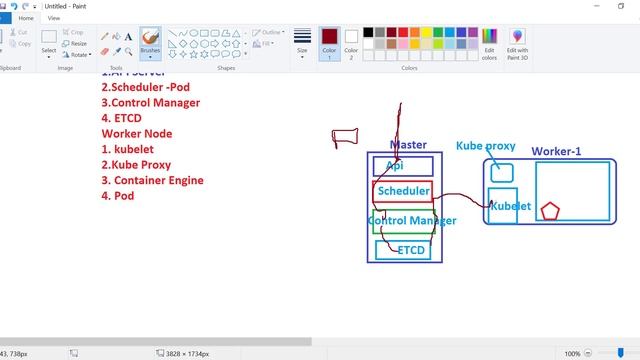Expand the Shapes gallery more arrow
The height and width of the screenshot is (360, 640).
[245, 54]
